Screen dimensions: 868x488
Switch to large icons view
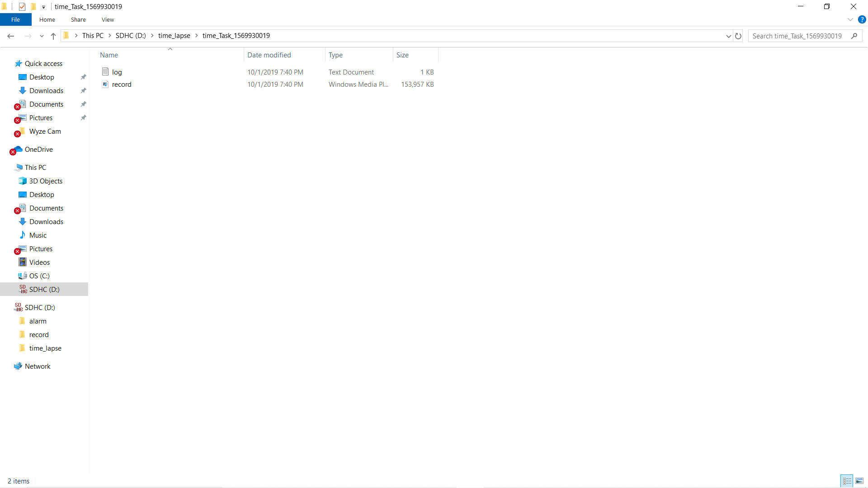859,481
